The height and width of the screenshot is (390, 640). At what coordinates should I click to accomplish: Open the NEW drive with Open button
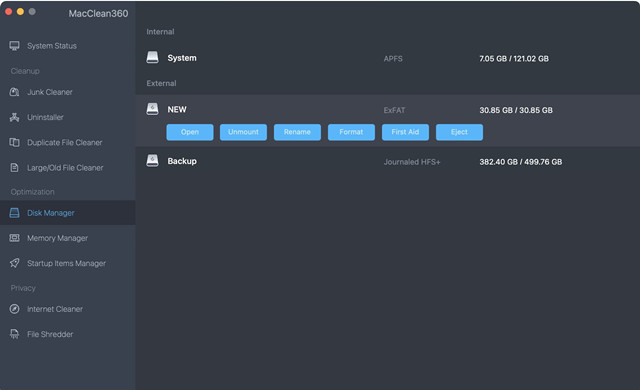[x=190, y=132]
